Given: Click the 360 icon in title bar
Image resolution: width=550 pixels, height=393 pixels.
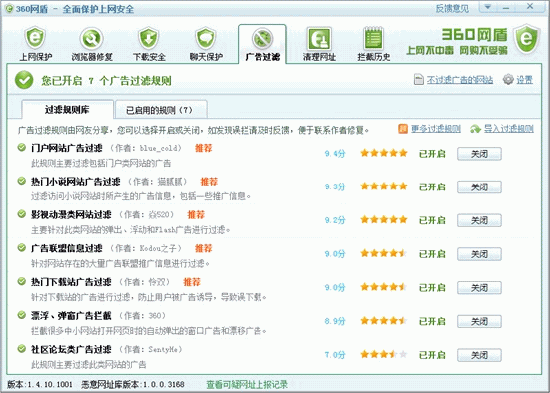Looking at the screenshot, I should coord(8,8).
